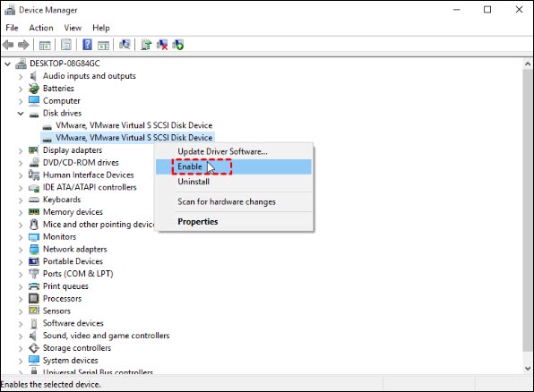
Task: Click Show/Hide Console Tree toolbar icon
Action: pyautogui.click(x=45, y=45)
